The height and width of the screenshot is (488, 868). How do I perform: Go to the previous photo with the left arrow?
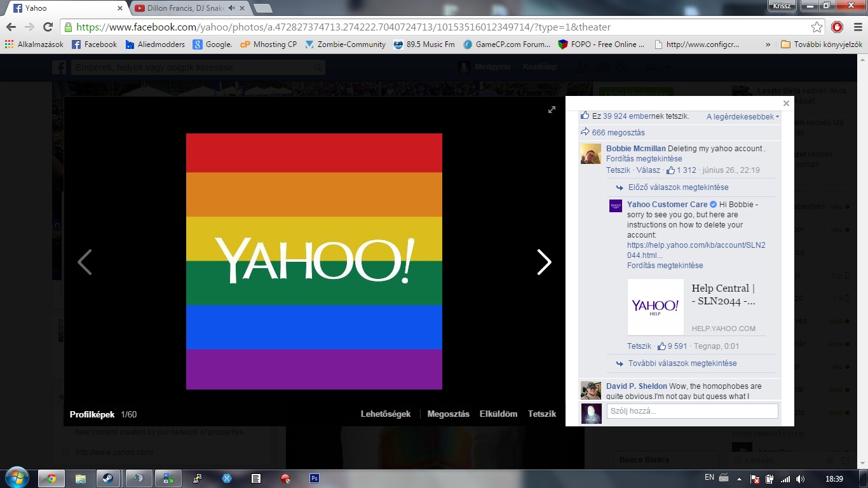[x=85, y=262]
